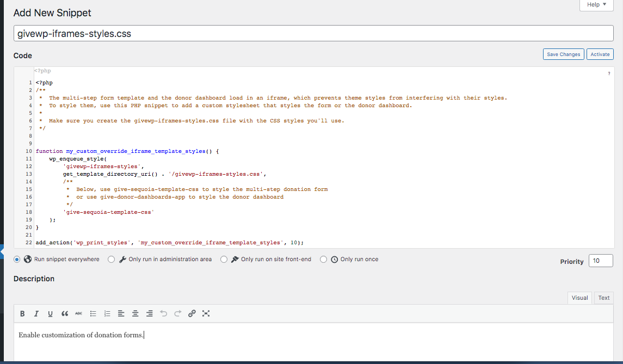Click comment line starting 'Make sure you create'
Viewport: 623px width, 364px height.
192,121
